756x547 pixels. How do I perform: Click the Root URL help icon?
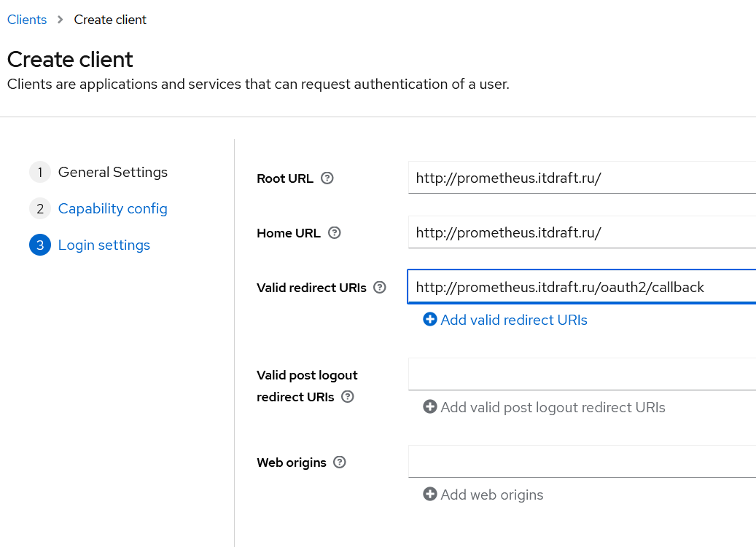327,178
